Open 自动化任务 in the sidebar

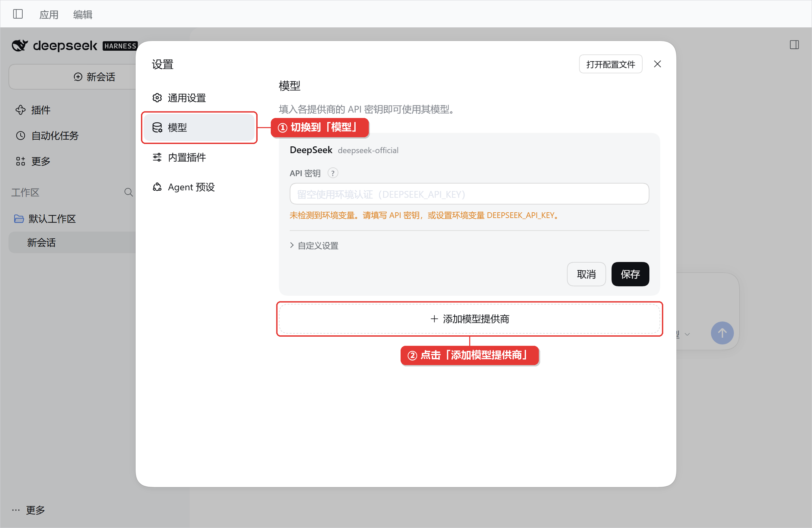point(47,136)
